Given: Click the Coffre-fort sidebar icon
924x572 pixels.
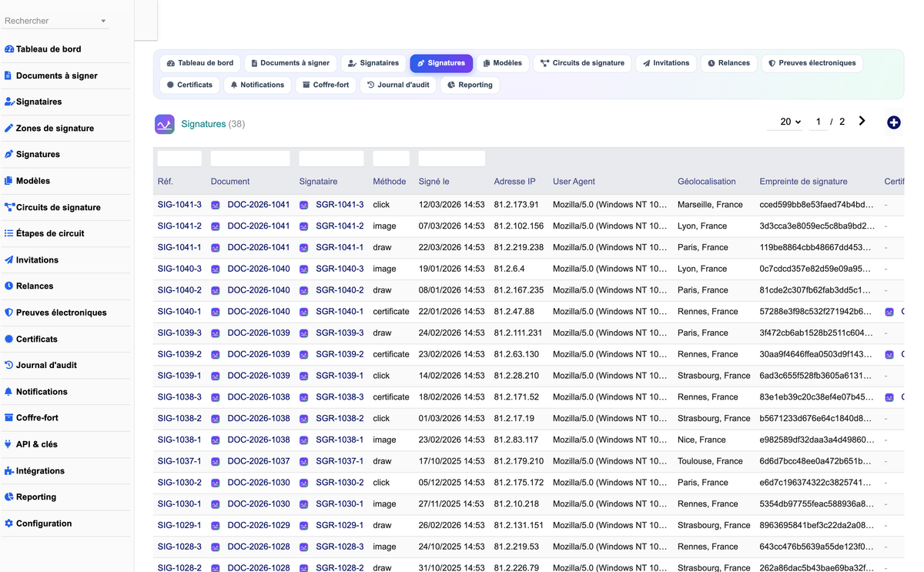Looking at the screenshot, I should tap(9, 417).
